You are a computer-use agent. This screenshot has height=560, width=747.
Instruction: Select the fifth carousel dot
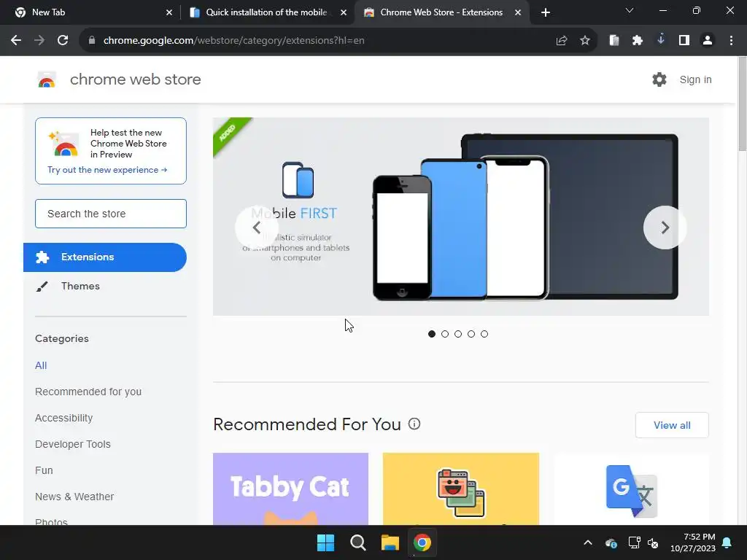484,334
